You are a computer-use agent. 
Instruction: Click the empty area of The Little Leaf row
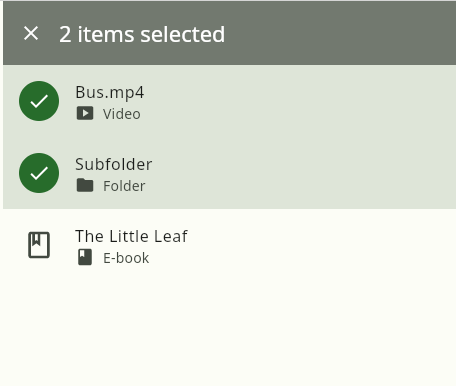click(300, 245)
